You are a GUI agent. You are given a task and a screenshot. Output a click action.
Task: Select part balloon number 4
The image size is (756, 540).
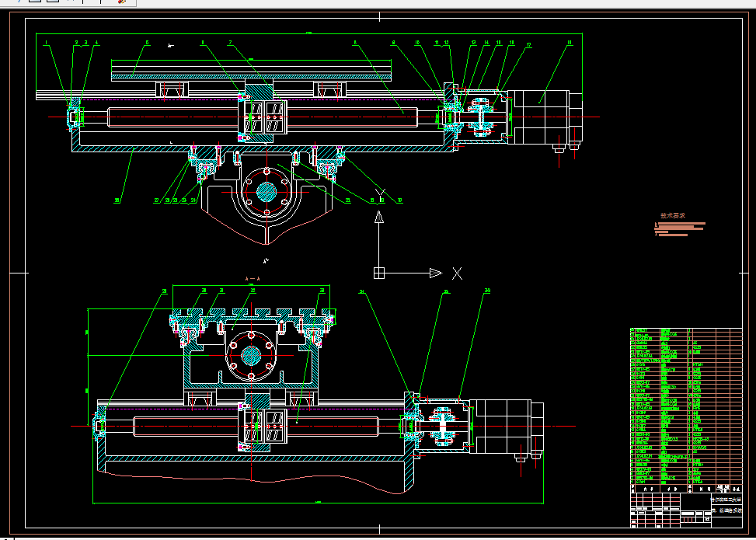pyautogui.click(x=96, y=43)
